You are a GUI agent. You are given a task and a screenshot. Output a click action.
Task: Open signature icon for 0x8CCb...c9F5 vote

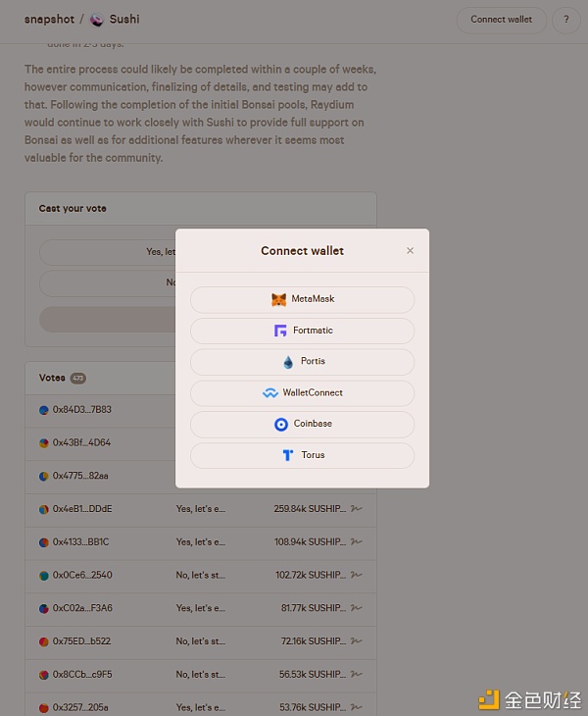coord(357,674)
